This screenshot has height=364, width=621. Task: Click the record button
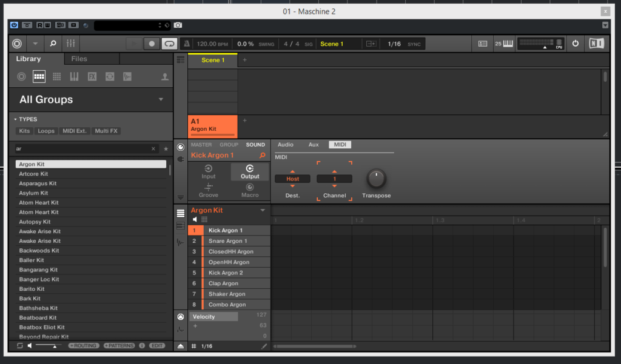[x=152, y=44]
